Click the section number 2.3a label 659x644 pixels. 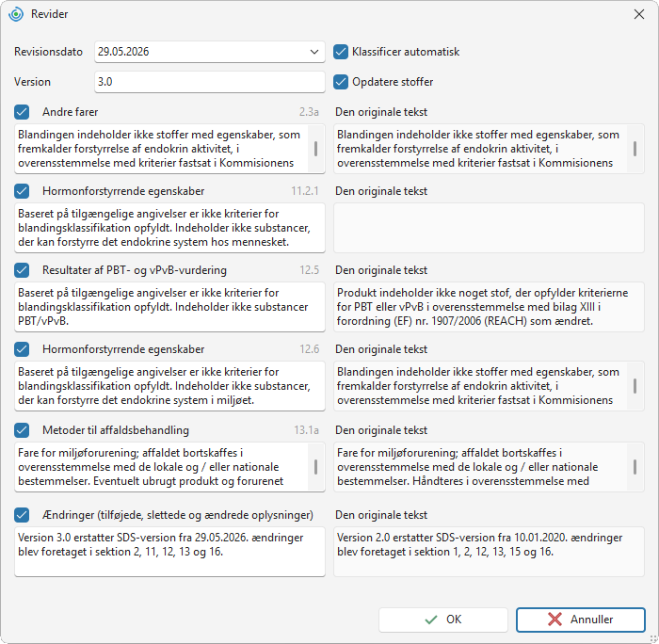coord(309,112)
